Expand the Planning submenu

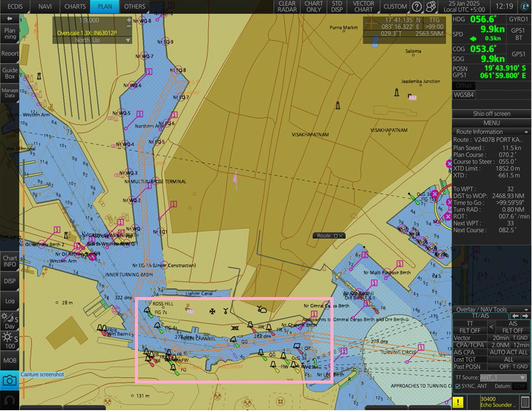coord(10,33)
